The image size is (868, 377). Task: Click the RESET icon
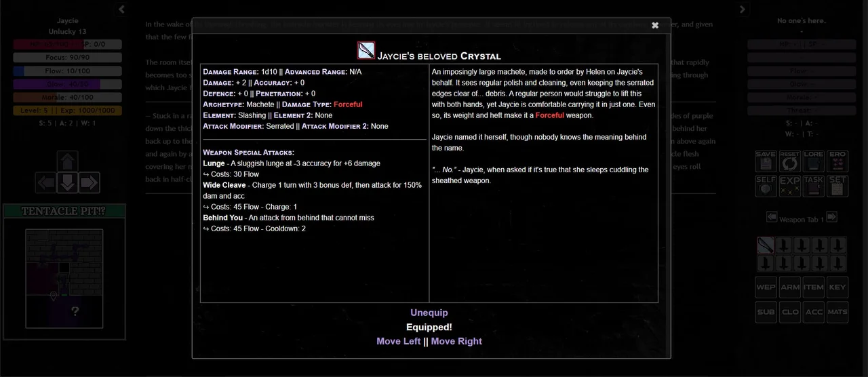click(789, 161)
